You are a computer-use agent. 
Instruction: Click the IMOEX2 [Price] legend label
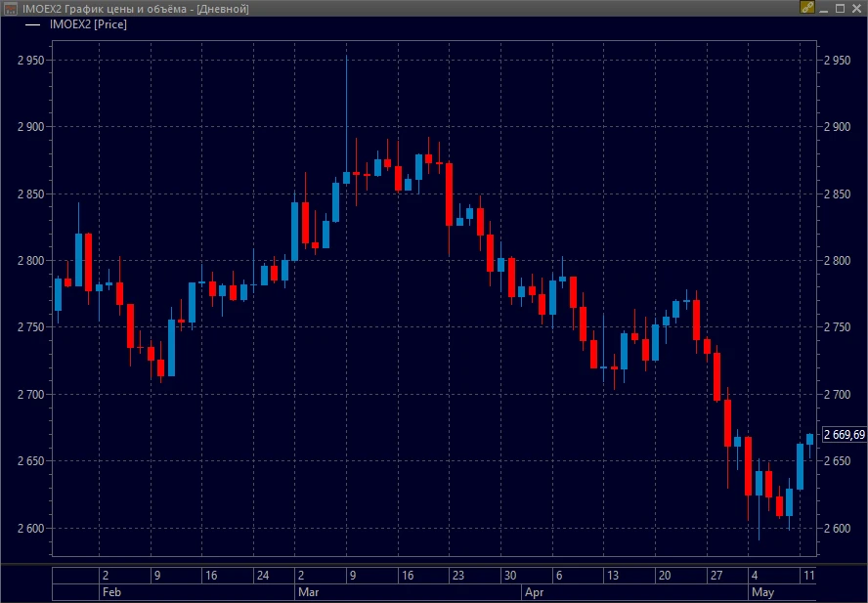coord(88,24)
